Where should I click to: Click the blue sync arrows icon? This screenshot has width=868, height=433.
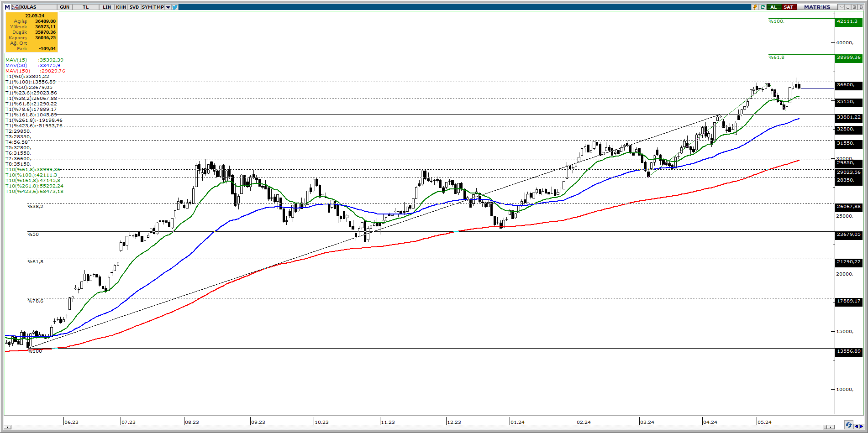(x=848, y=425)
